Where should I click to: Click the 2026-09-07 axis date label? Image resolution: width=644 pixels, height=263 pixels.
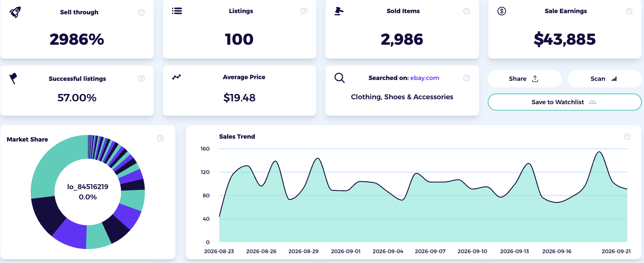tap(430, 251)
